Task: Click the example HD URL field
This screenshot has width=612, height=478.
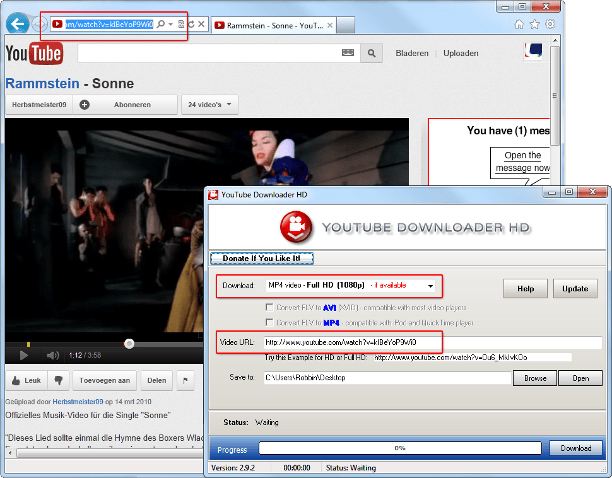Action: pos(473,357)
